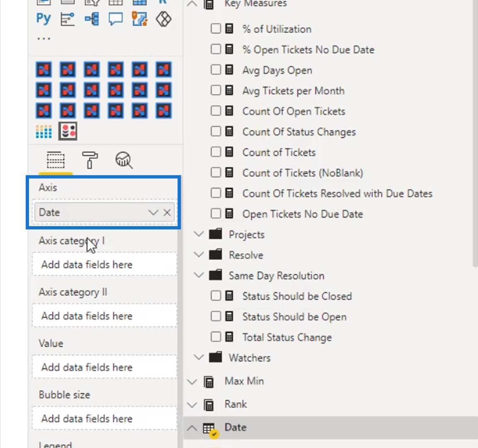Image resolution: width=478 pixels, height=448 pixels.
Task: Check the Open Tickets No Due Date measure
Action: [216, 213]
